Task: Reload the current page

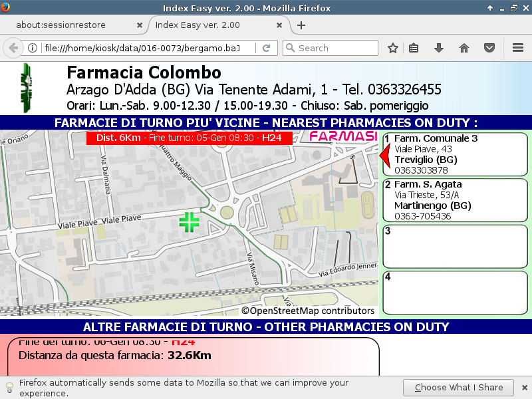Action: tap(266, 48)
